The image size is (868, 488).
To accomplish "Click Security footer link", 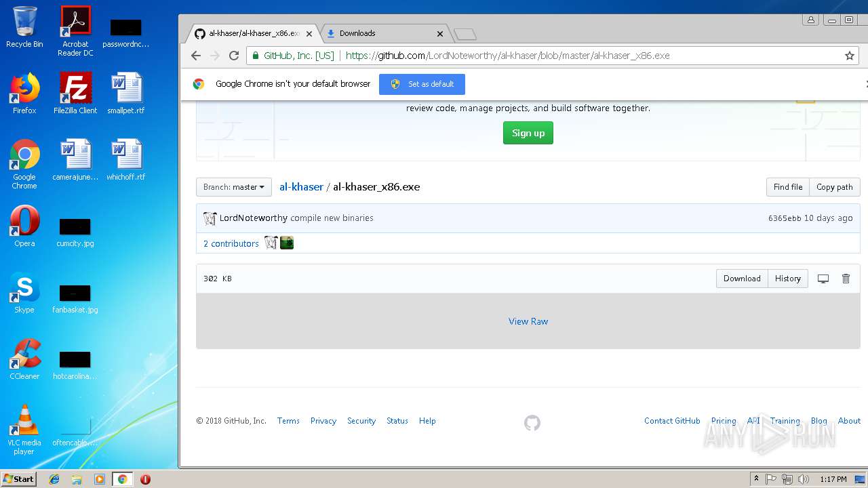I will 361,421.
